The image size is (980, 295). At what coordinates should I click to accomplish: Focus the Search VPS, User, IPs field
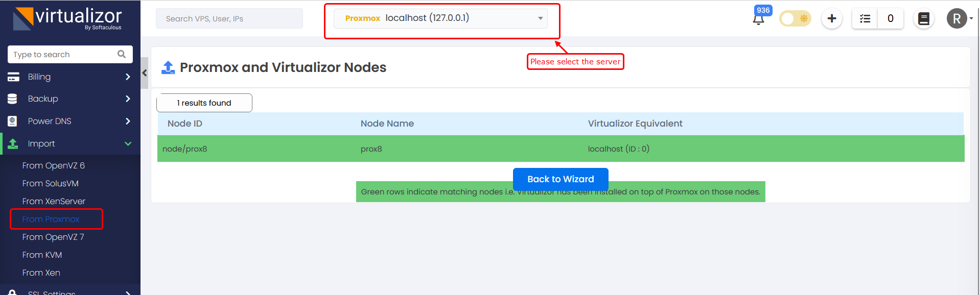229,18
